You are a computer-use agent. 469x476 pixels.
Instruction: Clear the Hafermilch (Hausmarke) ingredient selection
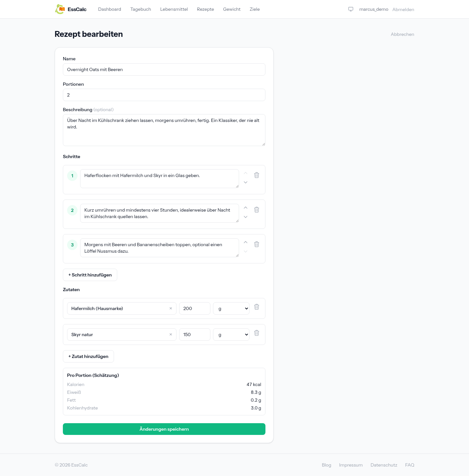[x=171, y=308]
